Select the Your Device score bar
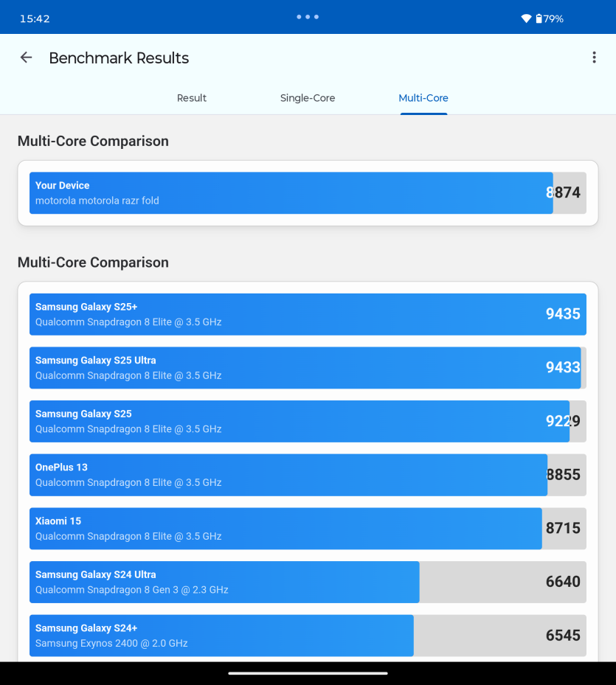616x685 pixels. pyautogui.click(x=308, y=193)
